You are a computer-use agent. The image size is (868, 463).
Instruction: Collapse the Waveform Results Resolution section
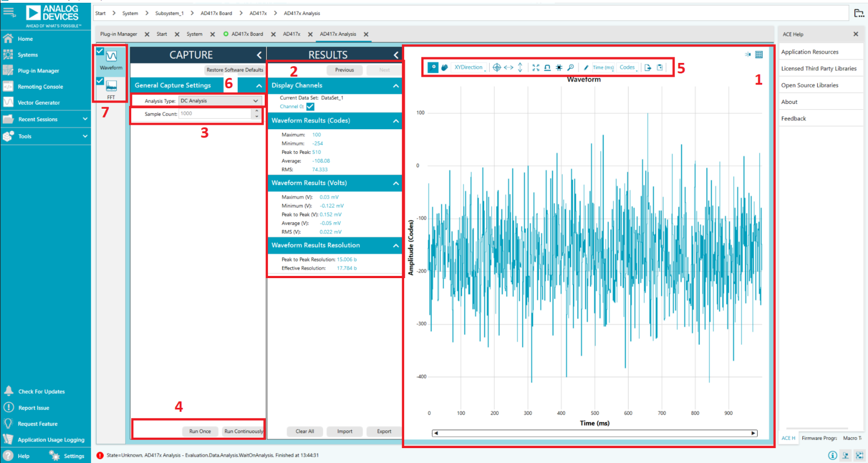[396, 246]
